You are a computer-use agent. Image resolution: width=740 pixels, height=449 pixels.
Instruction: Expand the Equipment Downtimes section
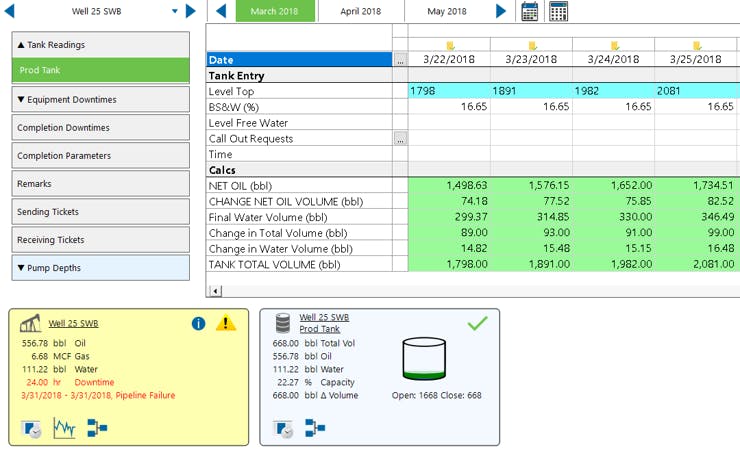101,100
